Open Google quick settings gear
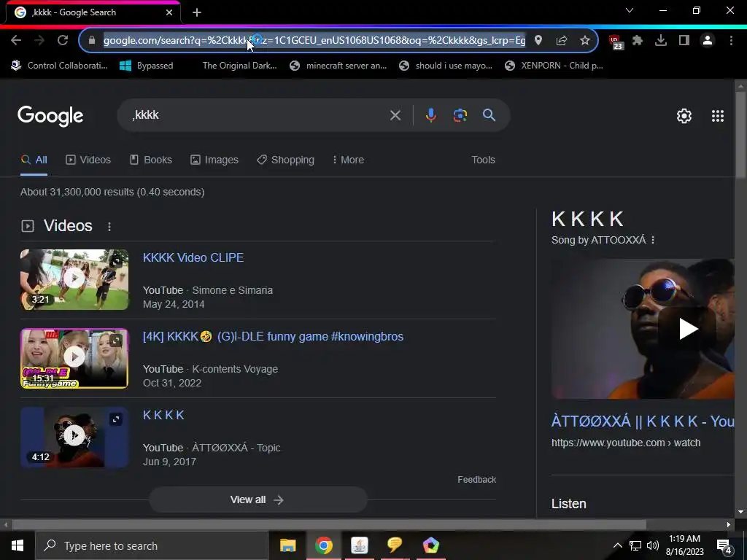This screenshot has width=747, height=560. (x=684, y=116)
